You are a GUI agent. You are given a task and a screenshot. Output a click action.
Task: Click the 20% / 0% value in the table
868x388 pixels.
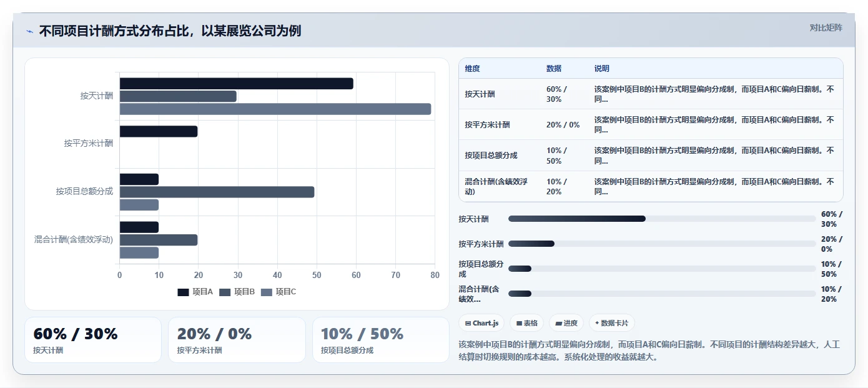563,125
